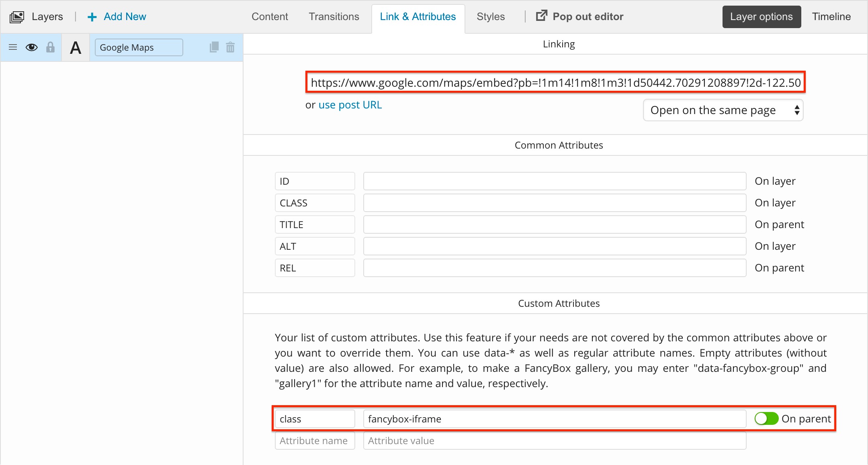Go to the Styles tab

(491, 16)
